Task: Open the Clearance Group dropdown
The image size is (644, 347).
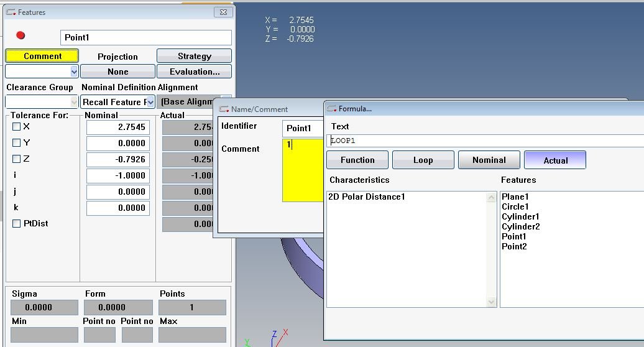Action: pos(74,101)
